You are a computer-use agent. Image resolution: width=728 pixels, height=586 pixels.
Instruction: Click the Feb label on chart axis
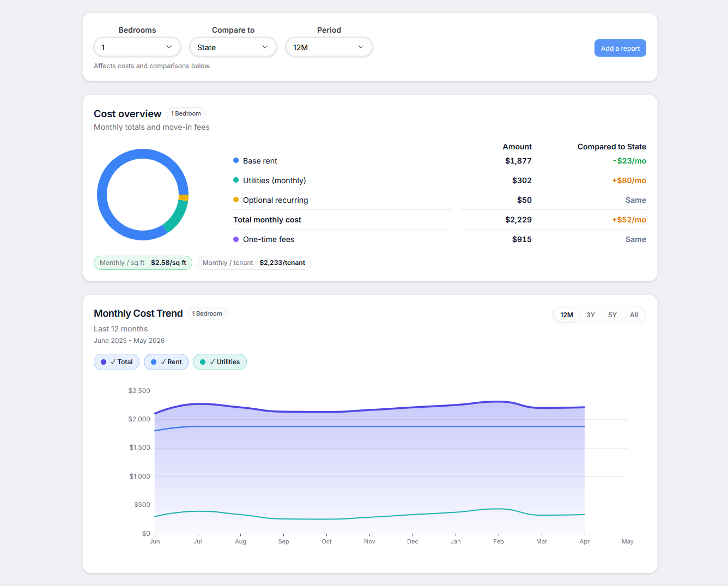click(x=499, y=541)
